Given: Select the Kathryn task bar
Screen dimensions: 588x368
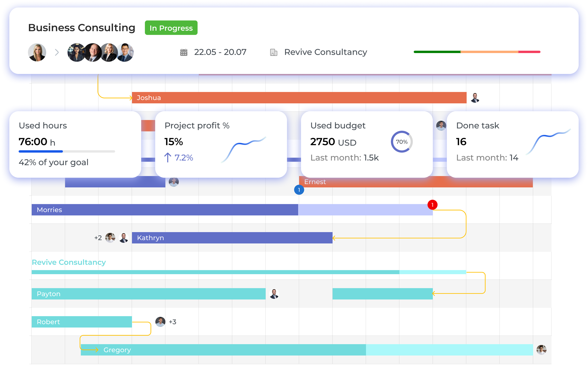Looking at the screenshot, I should (x=232, y=238).
